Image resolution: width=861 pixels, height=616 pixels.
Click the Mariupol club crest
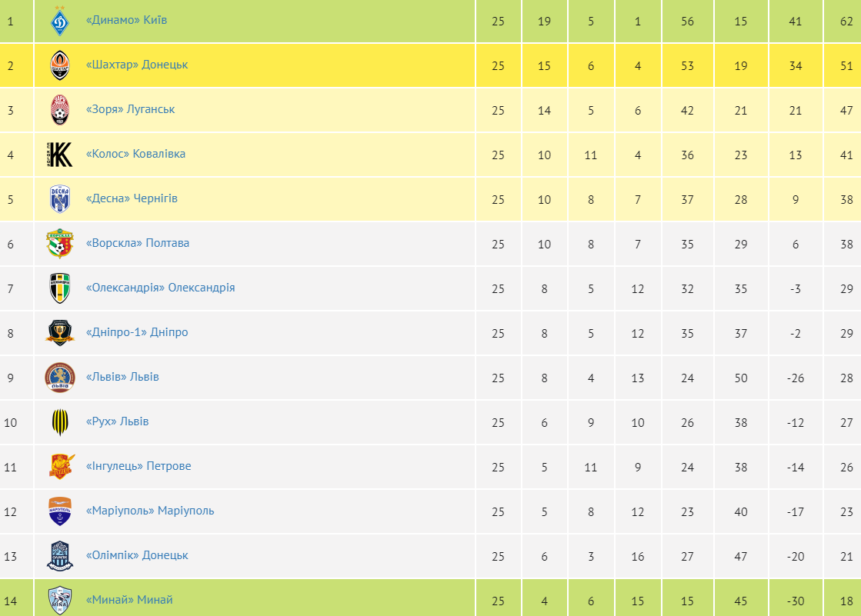coord(60,511)
